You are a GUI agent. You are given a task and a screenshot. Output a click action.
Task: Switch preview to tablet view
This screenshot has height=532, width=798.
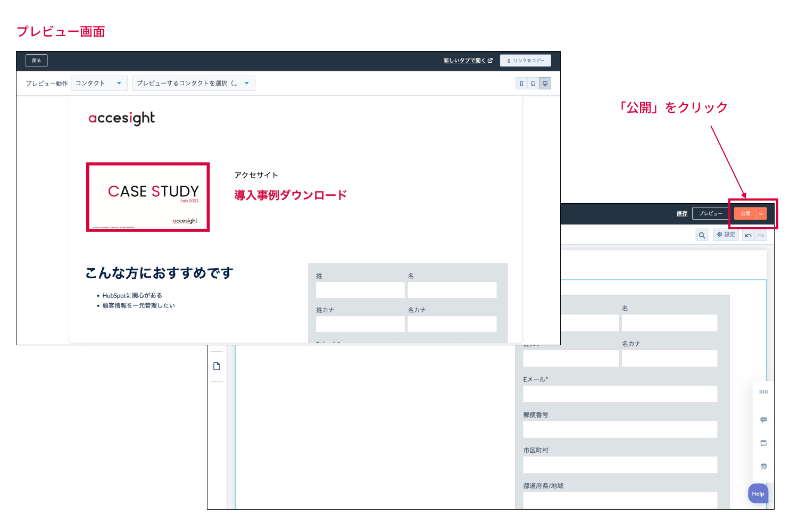click(x=533, y=84)
